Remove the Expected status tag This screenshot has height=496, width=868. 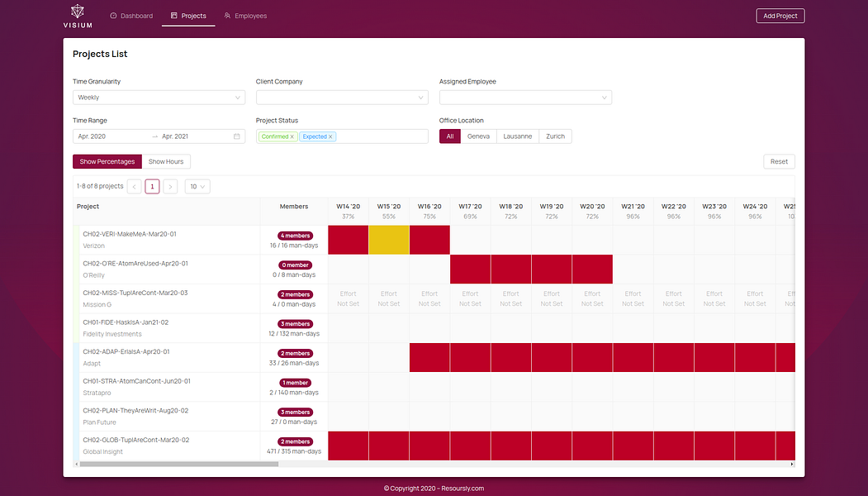[x=330, y=137]
